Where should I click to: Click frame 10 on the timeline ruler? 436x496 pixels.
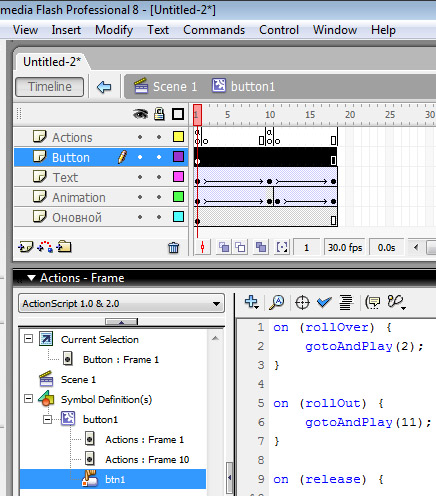270,115
